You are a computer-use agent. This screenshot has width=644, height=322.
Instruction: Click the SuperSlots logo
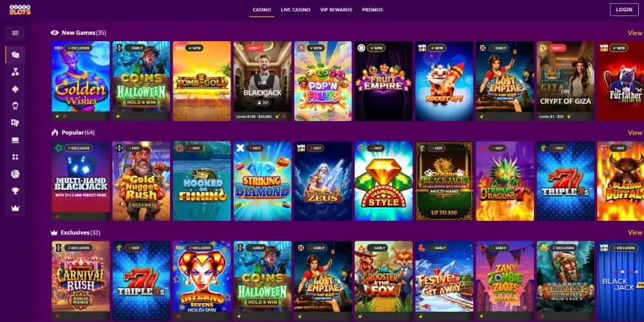pos(20,10)
